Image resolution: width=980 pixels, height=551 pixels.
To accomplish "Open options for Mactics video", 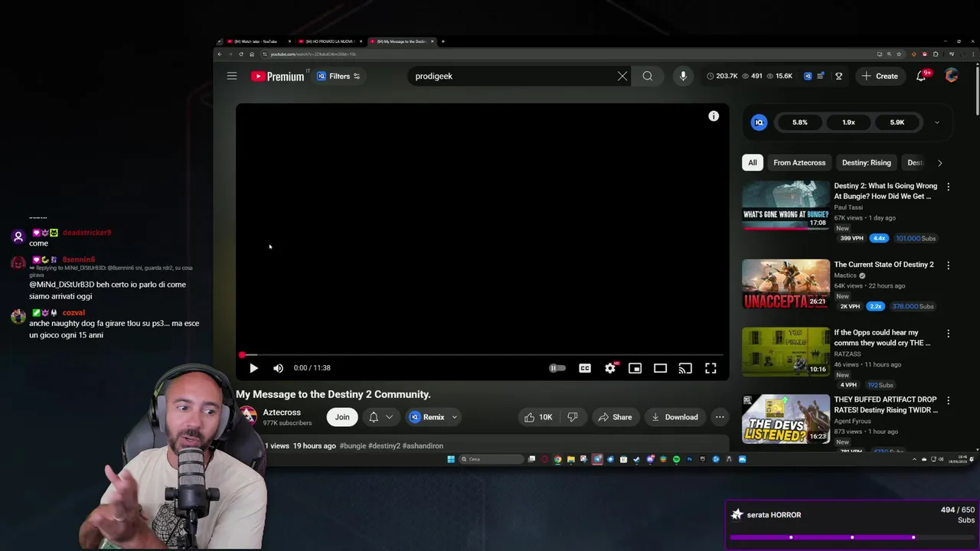I will coord(948,266).
